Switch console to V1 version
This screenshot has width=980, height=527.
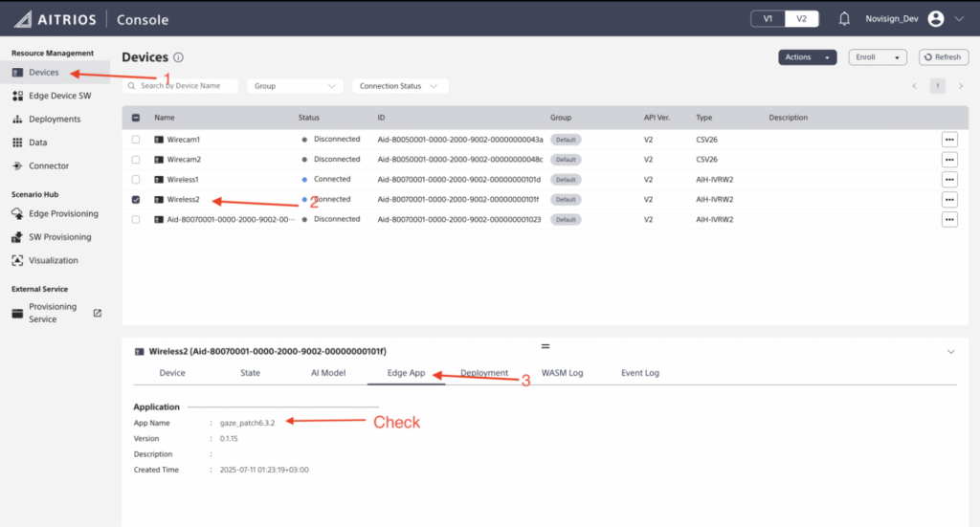pyautogui.click(x=768, y=19)
